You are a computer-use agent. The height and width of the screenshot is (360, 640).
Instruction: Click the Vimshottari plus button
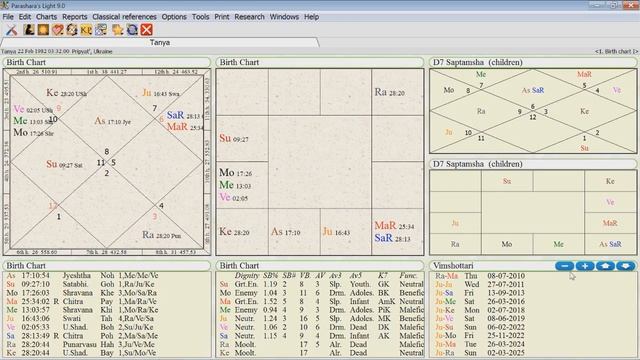tap(585, 266)
